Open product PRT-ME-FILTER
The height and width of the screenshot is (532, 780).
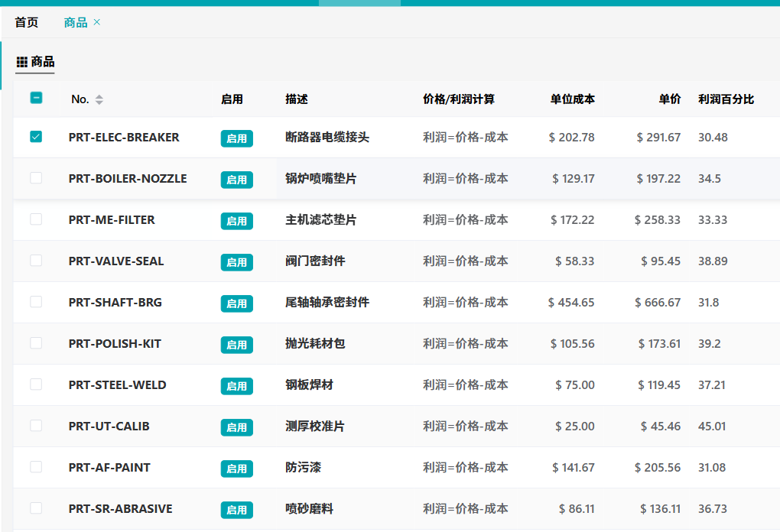(x=112, y=220)
